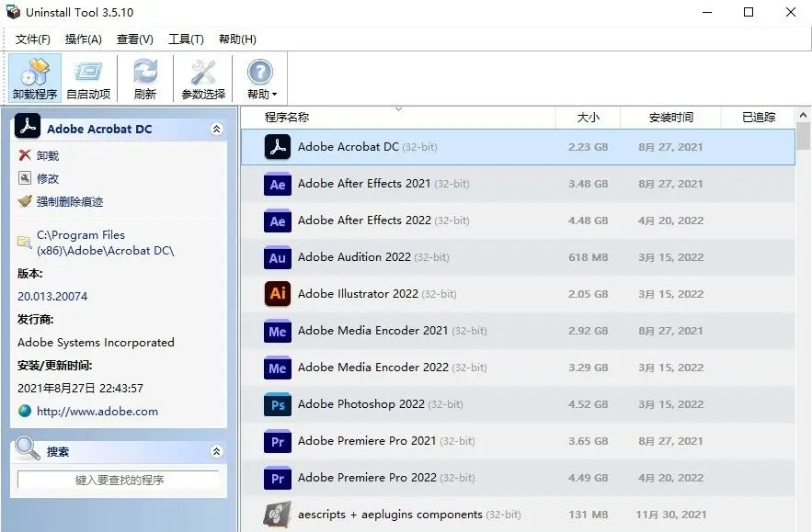Viewport: 812px width, 532px height.
Task: Select the Adobe Acrobat DC program name
Action: click(348, 147)
